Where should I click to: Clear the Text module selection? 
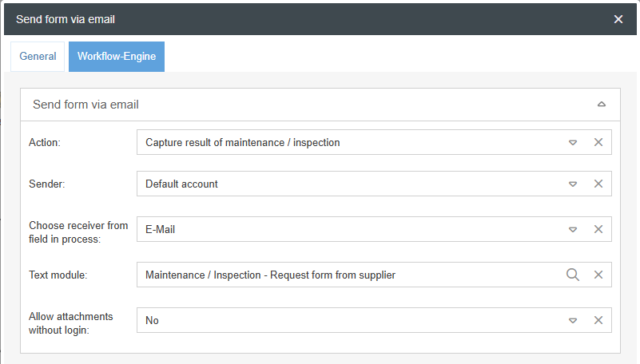(598, 275)
